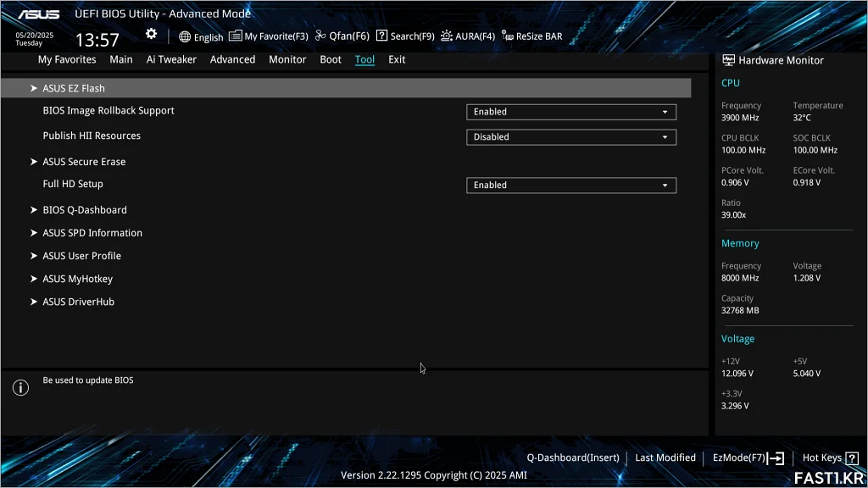Open Qfan(F6) control

pyautogui.click(x=348, y=36)
